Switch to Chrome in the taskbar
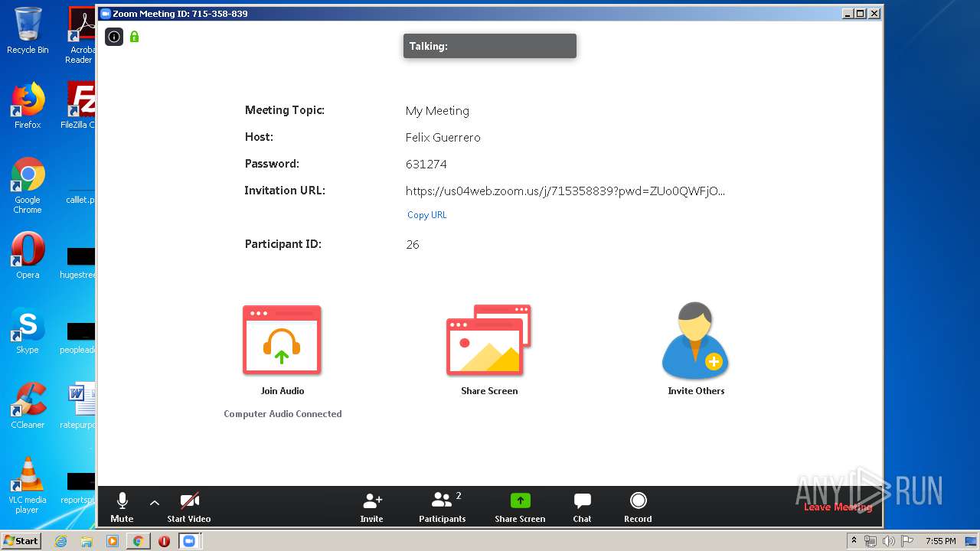This screenshot has width=980, height=551. (x=138, y=541)
